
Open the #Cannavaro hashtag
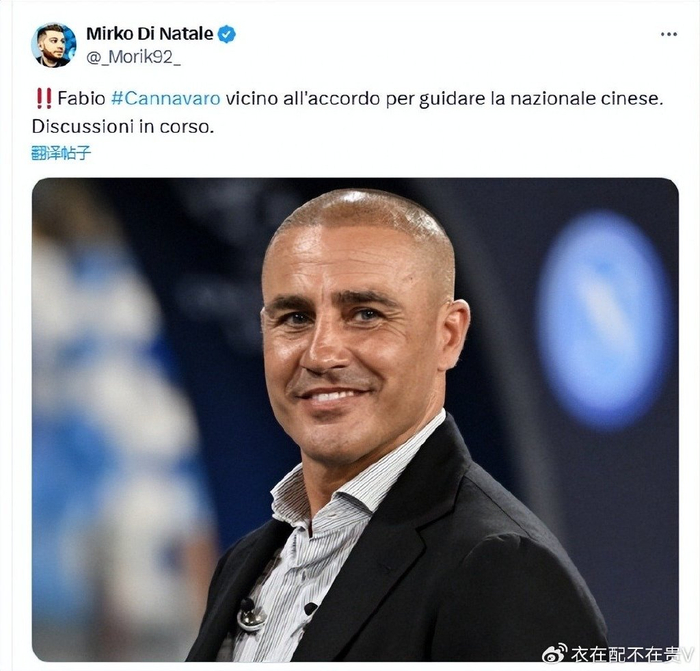point(166,99)
